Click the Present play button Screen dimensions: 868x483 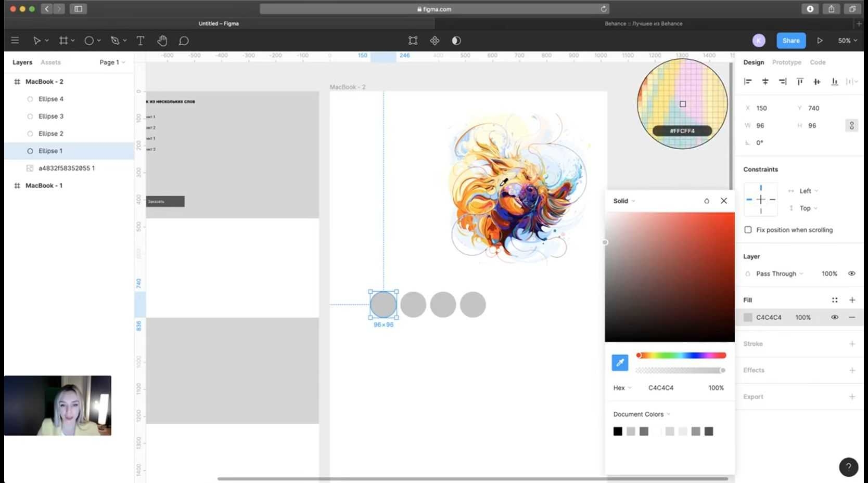coord(820,41)
